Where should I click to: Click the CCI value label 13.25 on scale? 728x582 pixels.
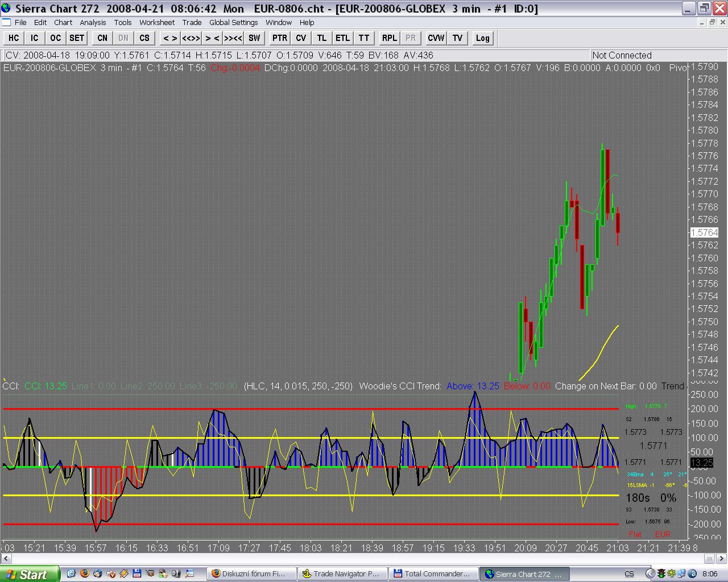pos(702,463)
